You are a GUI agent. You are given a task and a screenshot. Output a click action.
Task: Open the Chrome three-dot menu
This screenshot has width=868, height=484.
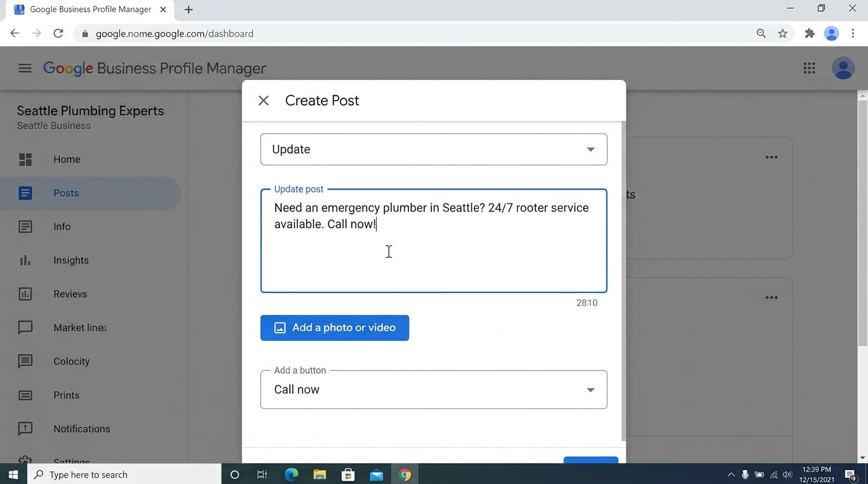point(853,33)
